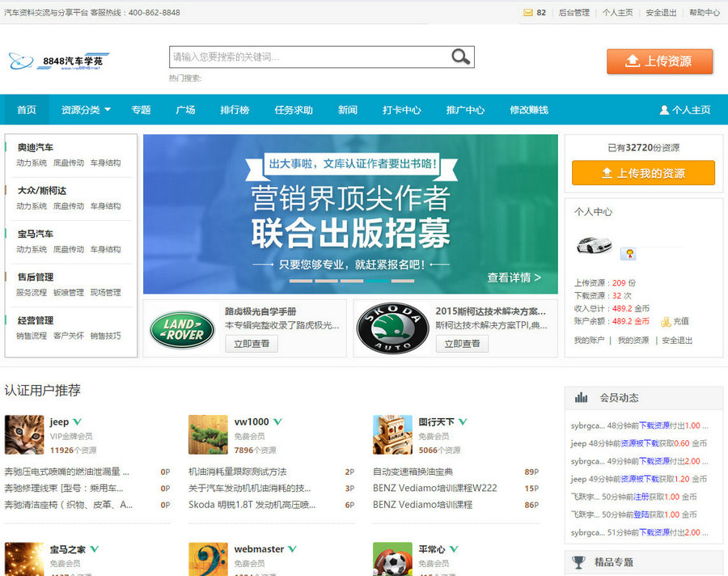728x576 pixels.
Task: Click the white sports car avatar
Action: click(594, 245)
